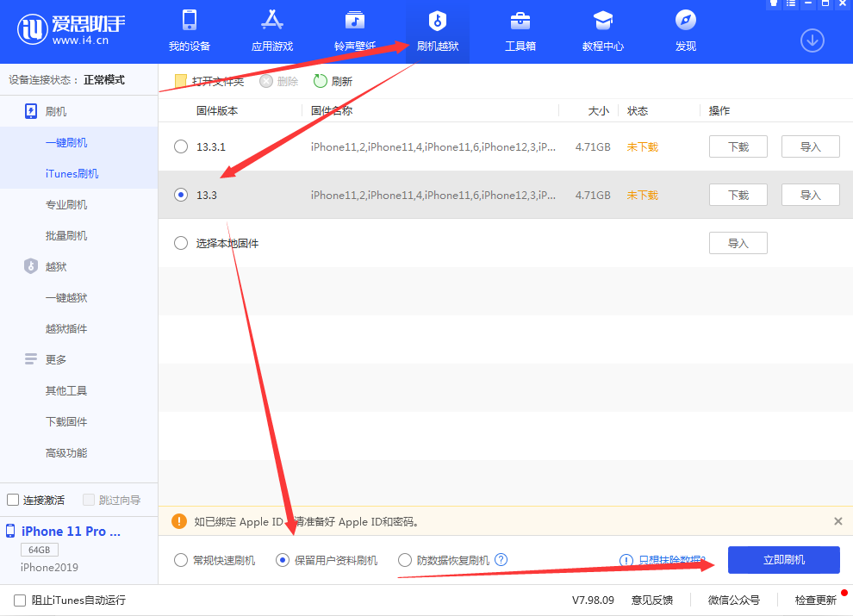Open 微信公众号 in the status bar
The height and width of the screenshot is (616, 853).
pos(734,600)
